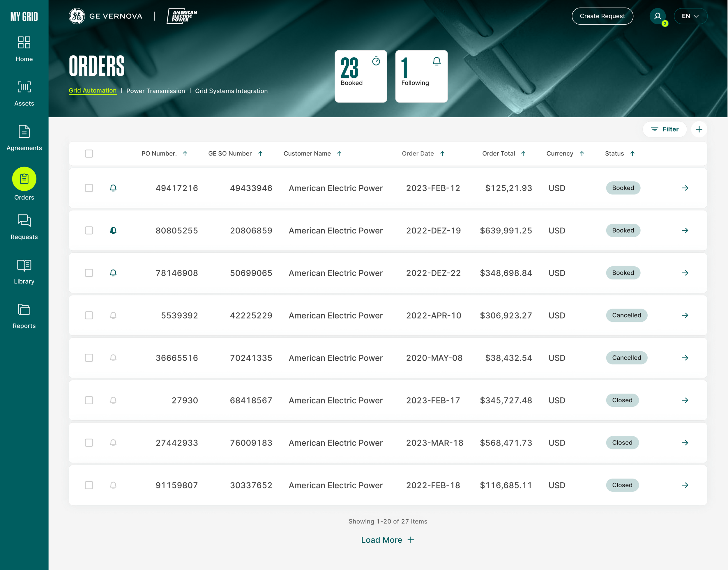The height and width of the screenshot is (570, 728).
Task: Open the Library section icon
Action: 24,266
